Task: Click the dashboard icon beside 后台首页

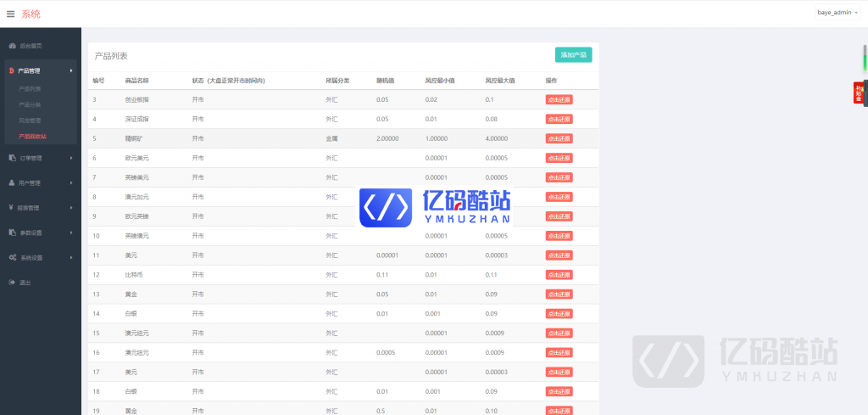Action: click(12, 46)
